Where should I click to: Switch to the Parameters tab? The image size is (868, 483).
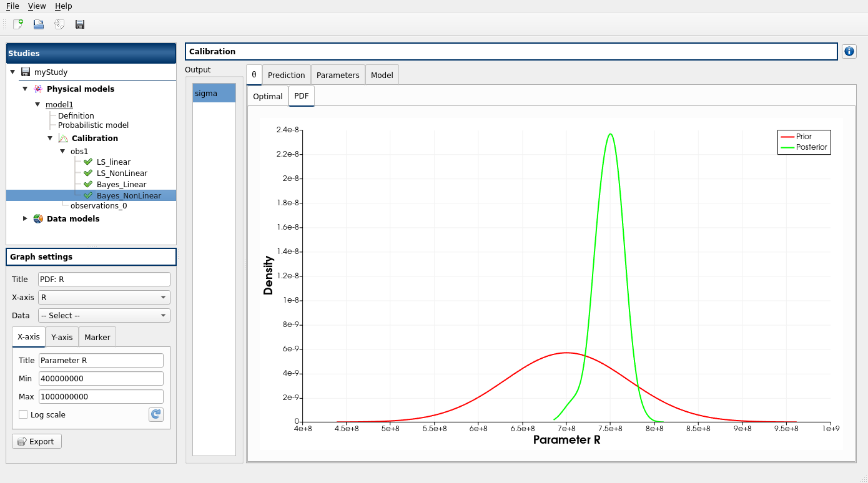pyautogui.click(x=338, y=75)
